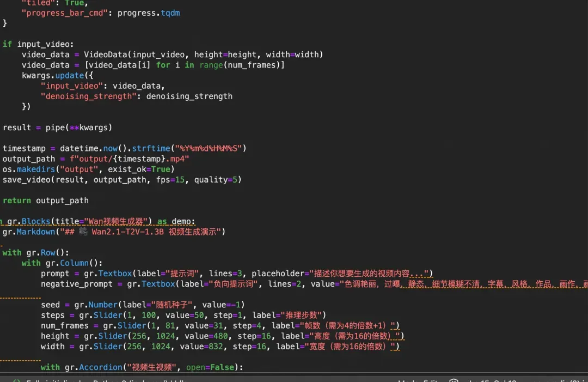
Task: Click the placeholder string in prompt Textbox
Action: coord(369,274)
